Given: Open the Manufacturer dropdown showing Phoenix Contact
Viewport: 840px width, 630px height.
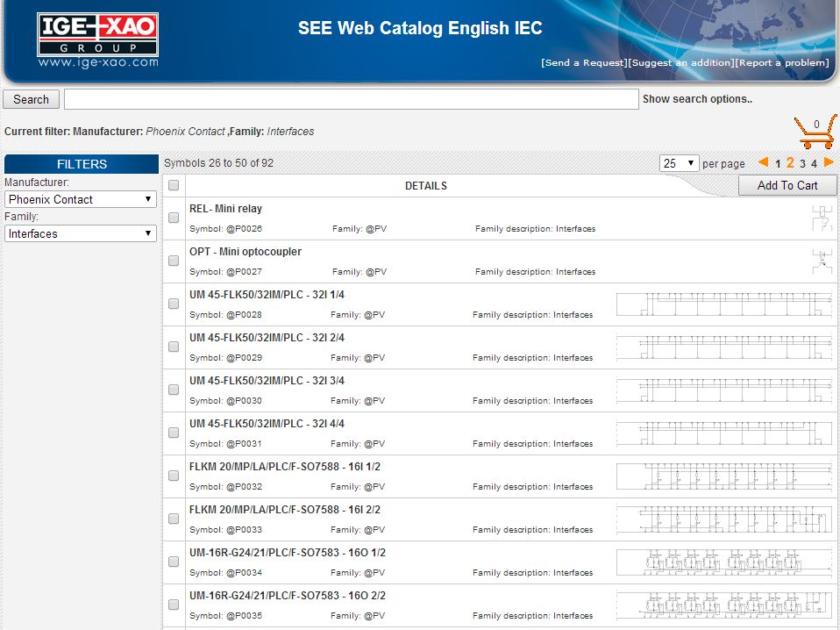Looking at the screenshot, I should pos(81,199).
